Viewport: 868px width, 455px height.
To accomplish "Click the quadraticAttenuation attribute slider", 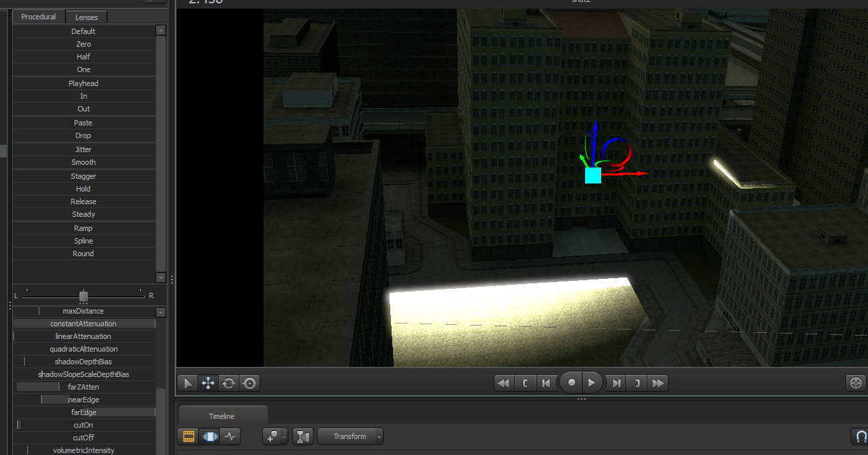I will point(84,349).
